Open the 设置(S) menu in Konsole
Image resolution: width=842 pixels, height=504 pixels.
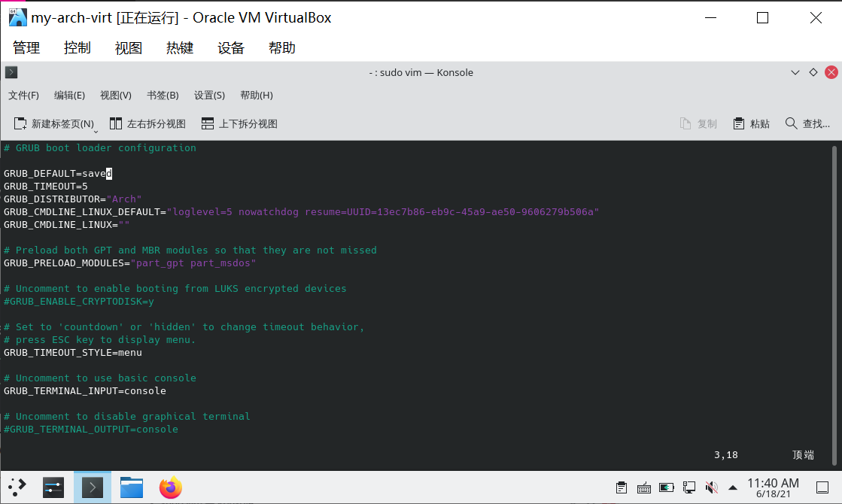(x=209, y=96)
